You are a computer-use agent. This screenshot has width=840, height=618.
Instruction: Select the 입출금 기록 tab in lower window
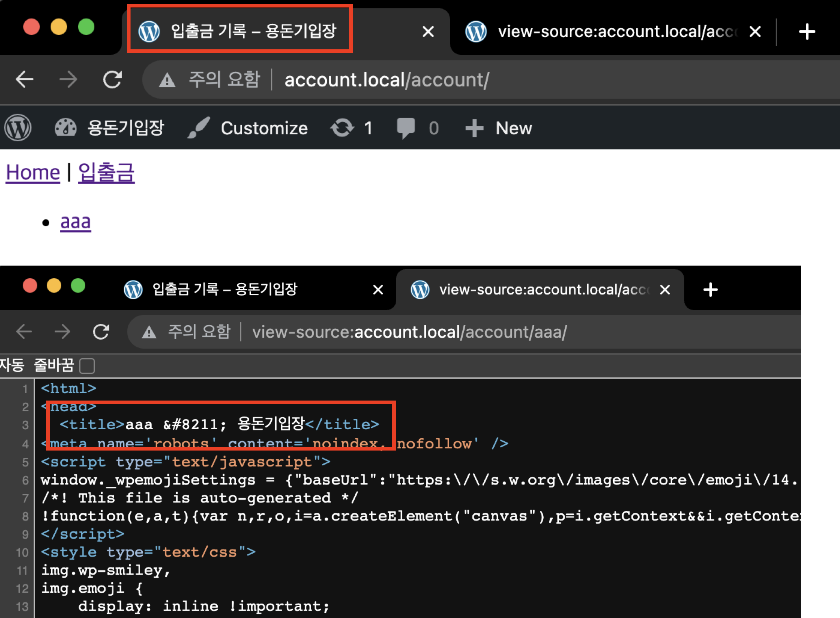224,289
